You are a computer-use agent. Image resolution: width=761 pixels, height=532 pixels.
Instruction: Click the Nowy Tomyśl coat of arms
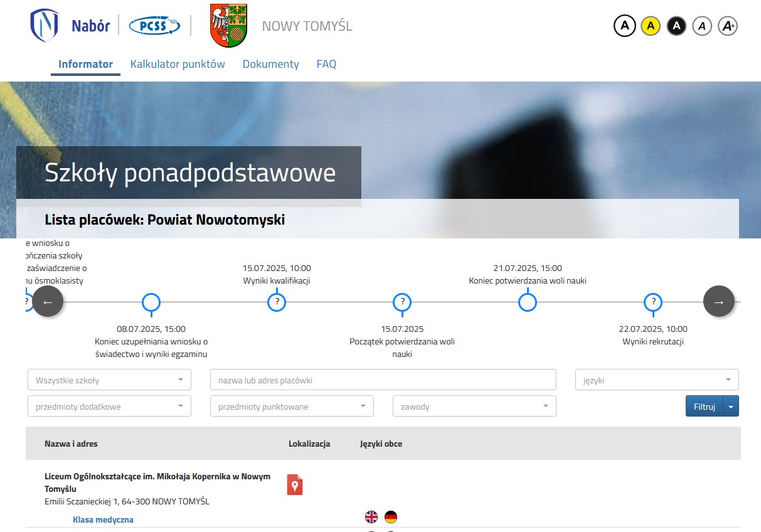pos(228,26)
